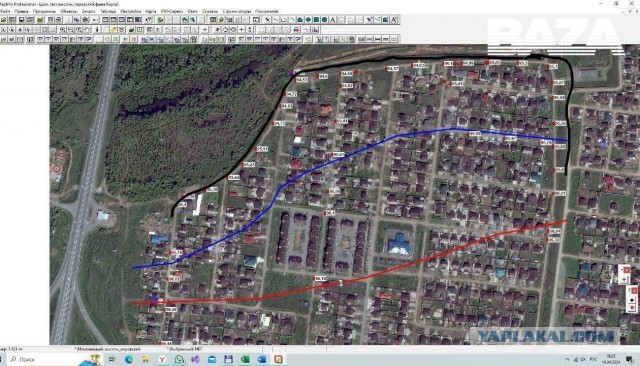Activate the Ruler measuring tool
The image size is (640, 366).
point(140,29)
